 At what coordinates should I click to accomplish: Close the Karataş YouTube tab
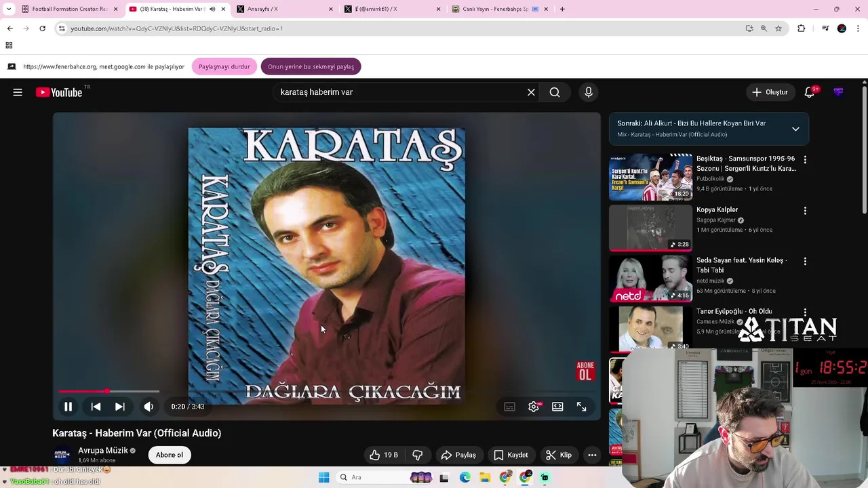[223, 9]
